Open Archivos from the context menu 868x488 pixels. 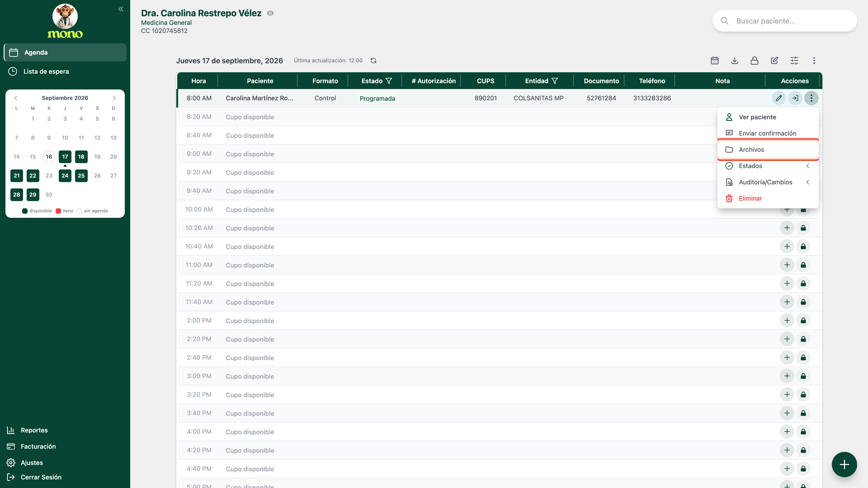coord(768,150)
